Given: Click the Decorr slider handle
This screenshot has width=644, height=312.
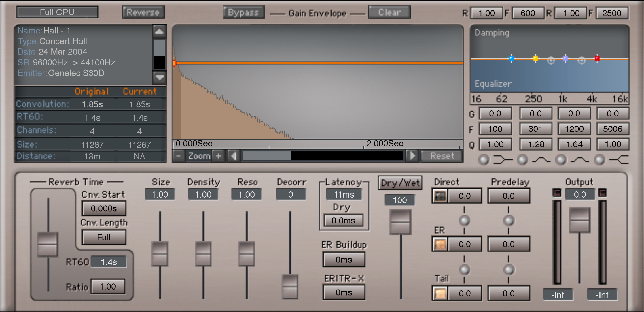Looking at the screenshot, I should 290,286.
